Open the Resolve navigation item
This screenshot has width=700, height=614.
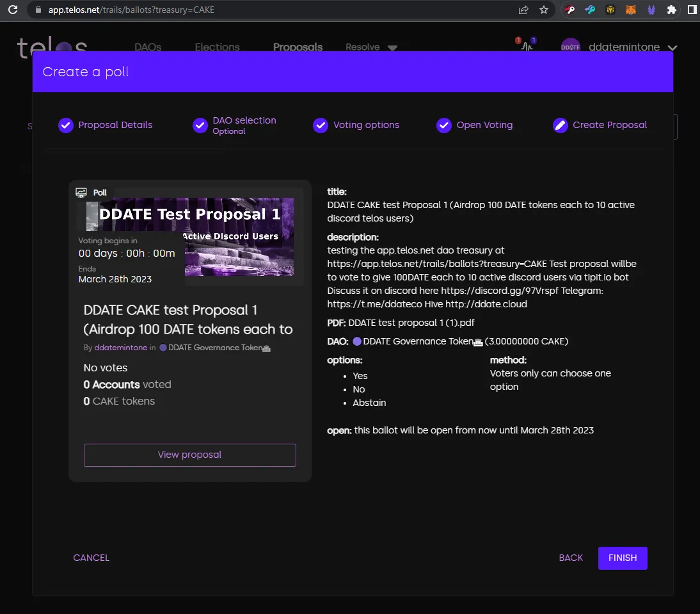coord(363,47)
